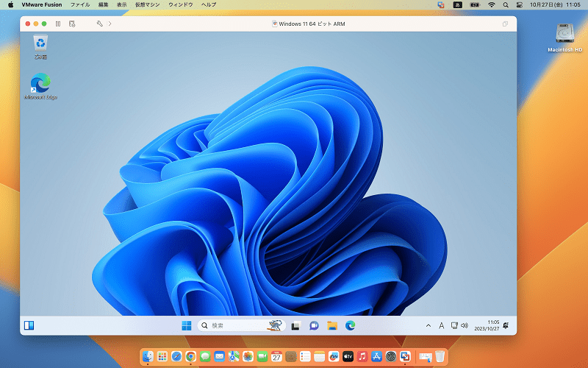
Task: Open the Trash in the Dock
Action: (440, 356)
